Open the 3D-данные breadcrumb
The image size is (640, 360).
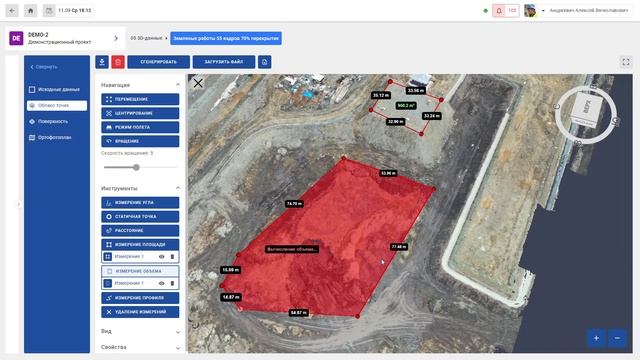click(147, 38)
